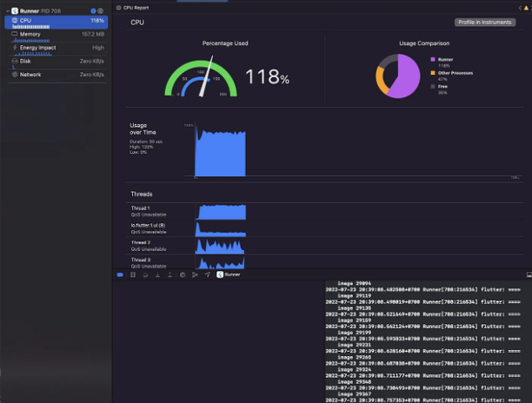Click the CPU Report breadcrumb icon

(118, 8)
